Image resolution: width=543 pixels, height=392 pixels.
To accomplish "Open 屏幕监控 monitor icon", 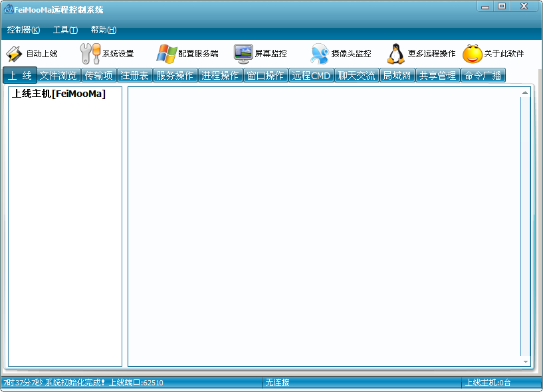I will 243,54.
